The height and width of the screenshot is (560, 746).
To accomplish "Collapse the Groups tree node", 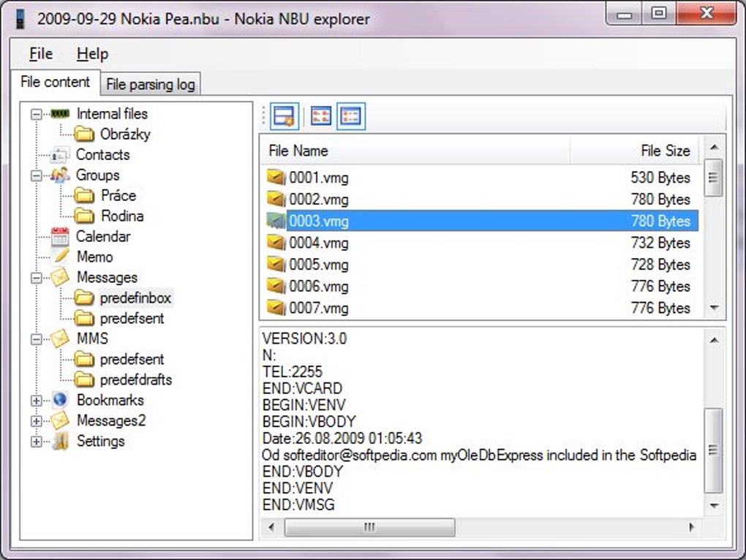I will point(36,175).
